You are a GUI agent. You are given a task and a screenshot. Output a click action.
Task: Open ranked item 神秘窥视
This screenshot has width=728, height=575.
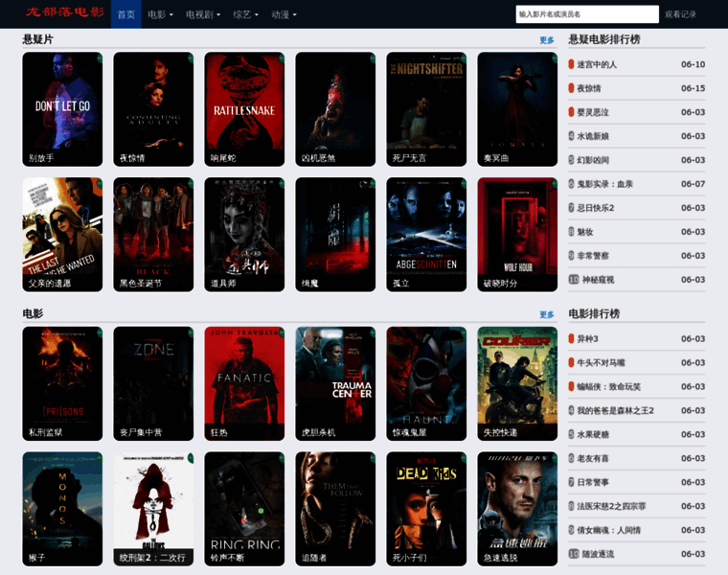coord(598,280)
